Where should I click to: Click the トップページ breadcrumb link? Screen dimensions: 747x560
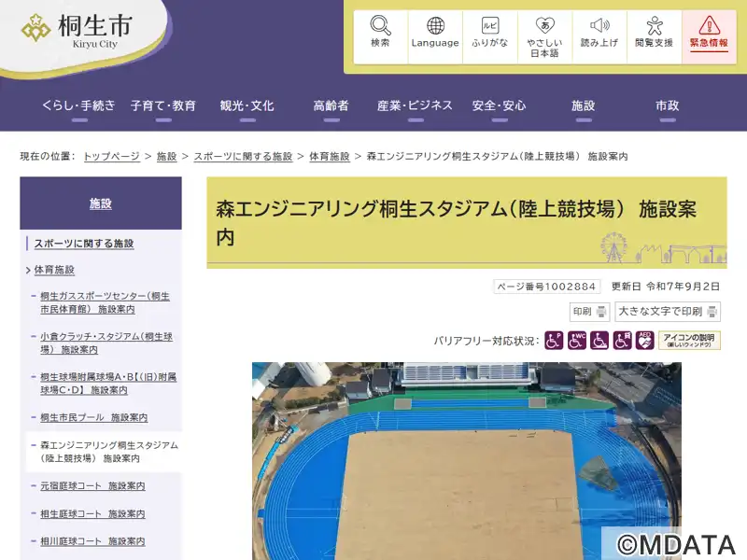(111, 157)
